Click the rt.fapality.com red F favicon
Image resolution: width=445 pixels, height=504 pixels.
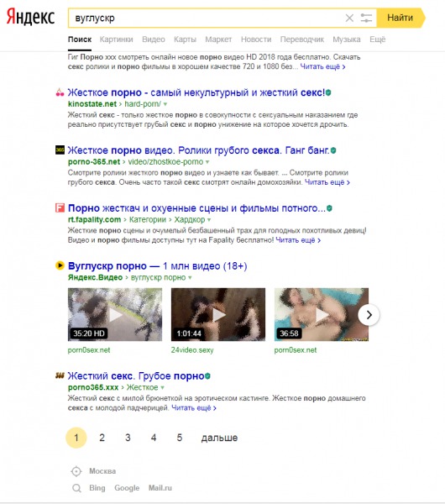tap(60, 208)
